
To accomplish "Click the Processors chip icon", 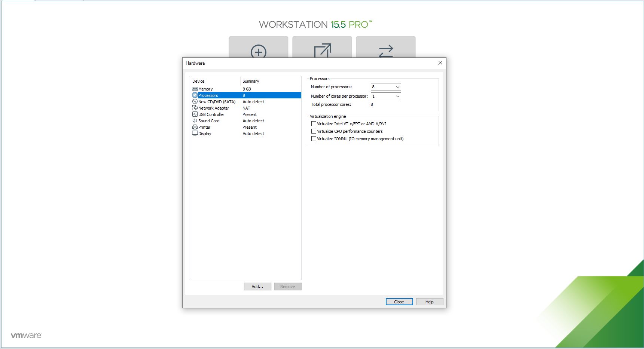I will click(x=195, y=95).
